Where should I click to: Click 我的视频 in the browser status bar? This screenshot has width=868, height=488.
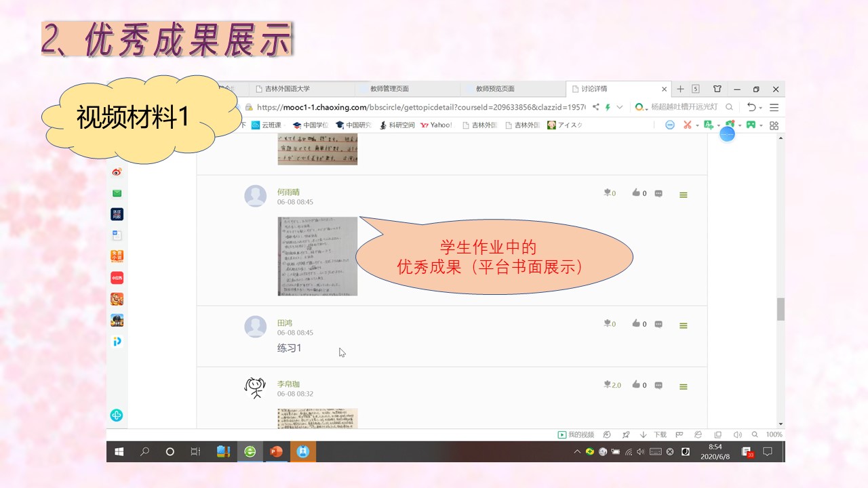576,434
